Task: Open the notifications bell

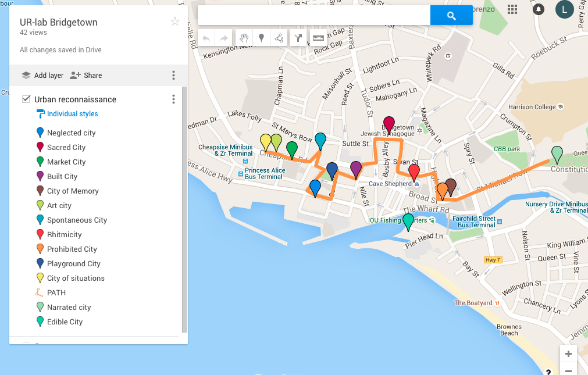Action: click(539, 9)
